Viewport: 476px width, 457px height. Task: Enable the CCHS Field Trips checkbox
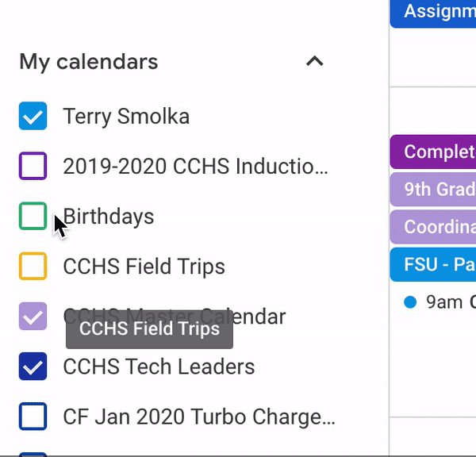pyautogui.click(x=33, y=266)
